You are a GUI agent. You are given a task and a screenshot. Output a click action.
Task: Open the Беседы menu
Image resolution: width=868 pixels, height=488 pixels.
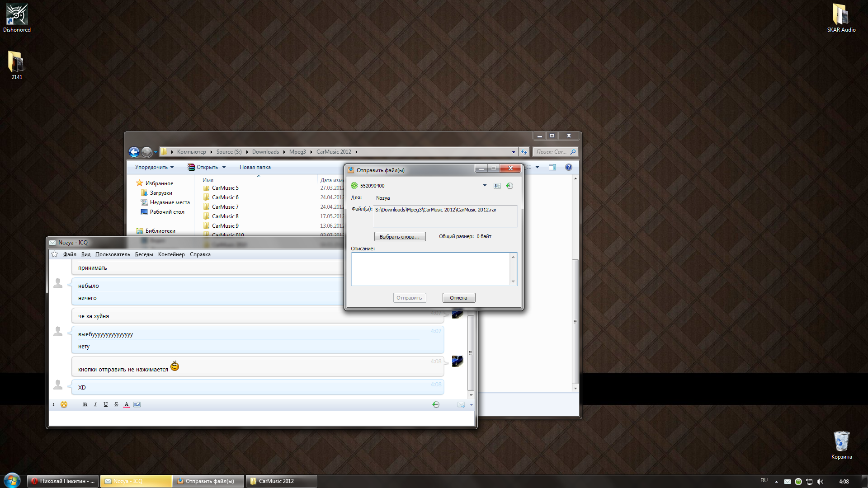click(x=144, y=254)
